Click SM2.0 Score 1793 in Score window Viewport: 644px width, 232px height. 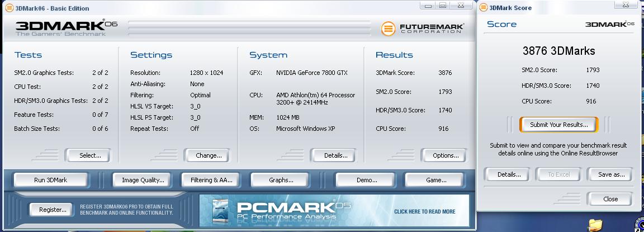(x=593, y=70)
